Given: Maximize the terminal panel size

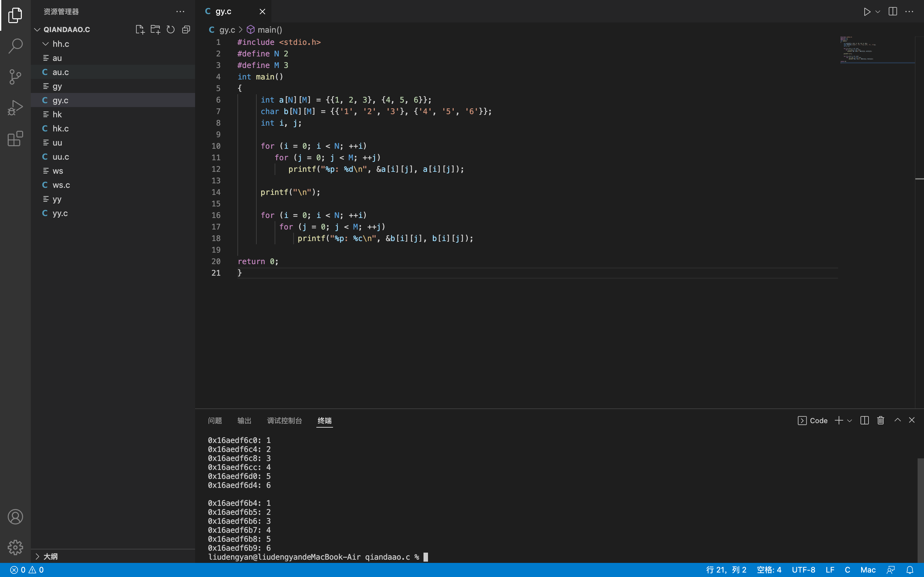Looking at the screenshot, I should coord(898,420).
